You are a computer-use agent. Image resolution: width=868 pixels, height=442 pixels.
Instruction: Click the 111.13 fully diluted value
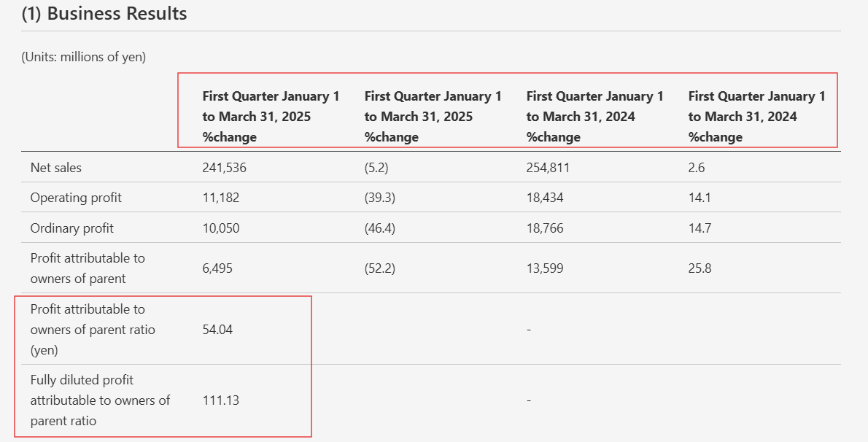coord(221,400)
